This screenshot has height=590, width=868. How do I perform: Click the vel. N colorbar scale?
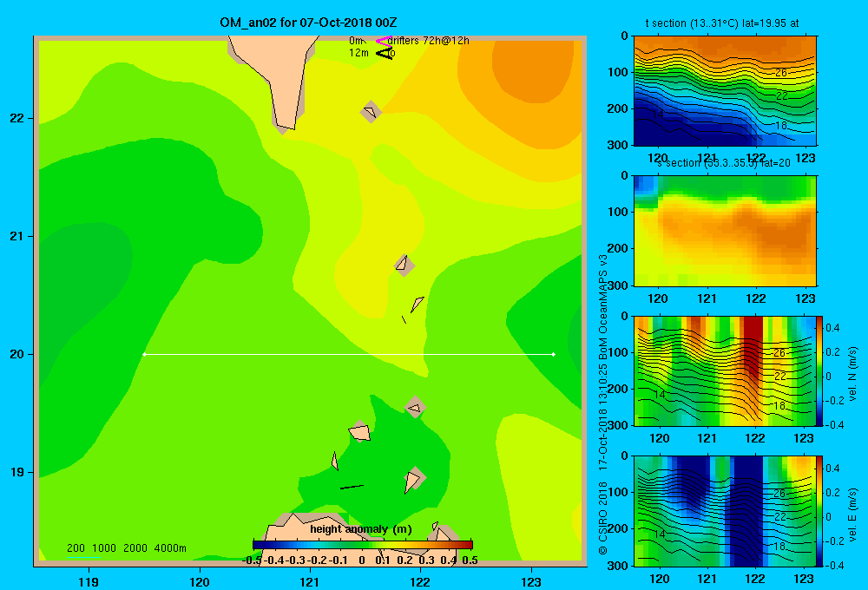(x=819, y=370)
